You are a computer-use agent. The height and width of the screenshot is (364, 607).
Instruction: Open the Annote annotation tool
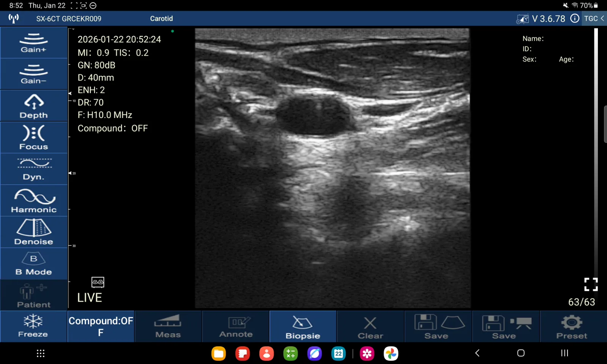pyautogui.click(x=236, y=326)
